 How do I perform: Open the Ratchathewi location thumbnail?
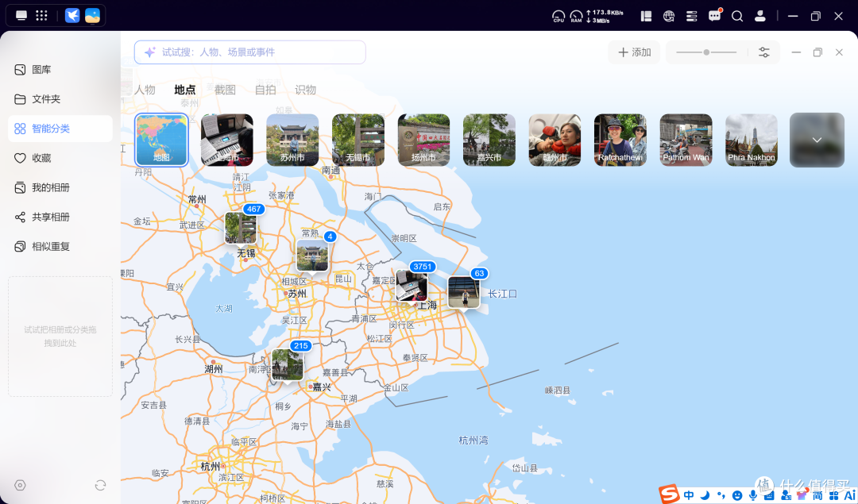pos(620,140)
